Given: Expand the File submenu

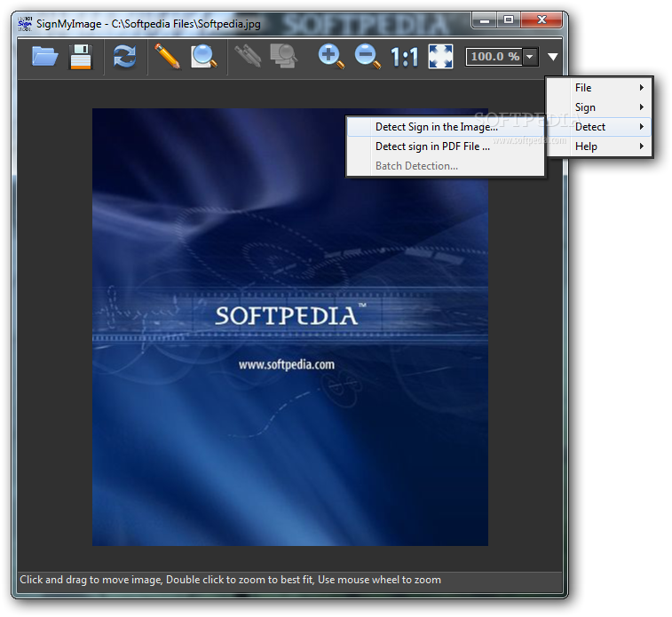Looking at the screenshot, I should (x=598, y=88).
